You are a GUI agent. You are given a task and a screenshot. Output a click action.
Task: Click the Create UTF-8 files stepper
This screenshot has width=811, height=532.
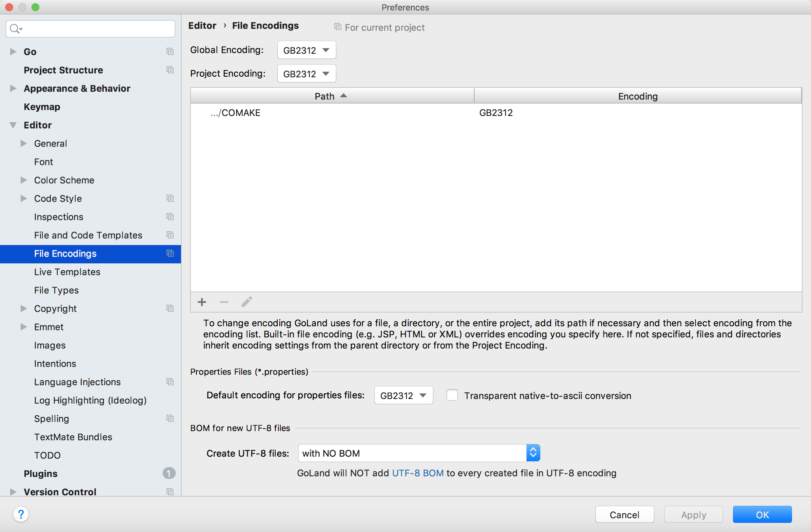click(x=533, y=452)
